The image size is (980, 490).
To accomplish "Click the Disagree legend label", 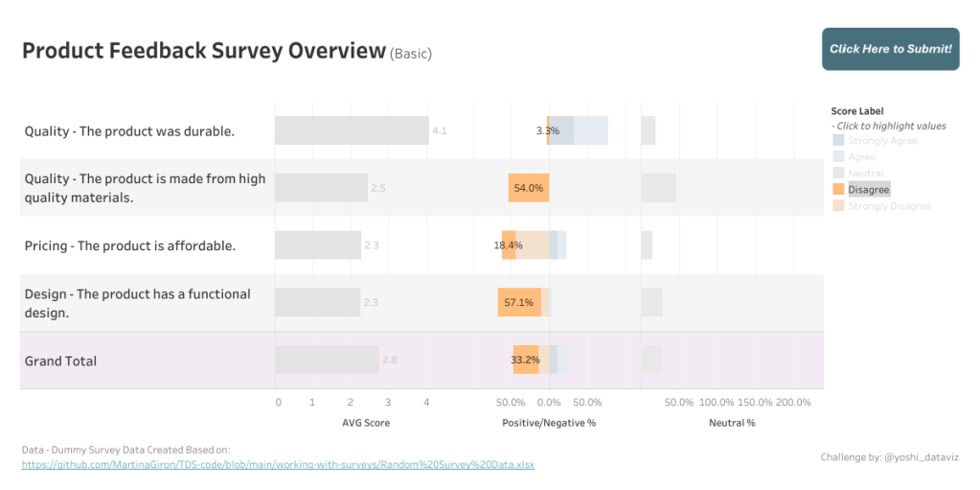I will [868, 190].
